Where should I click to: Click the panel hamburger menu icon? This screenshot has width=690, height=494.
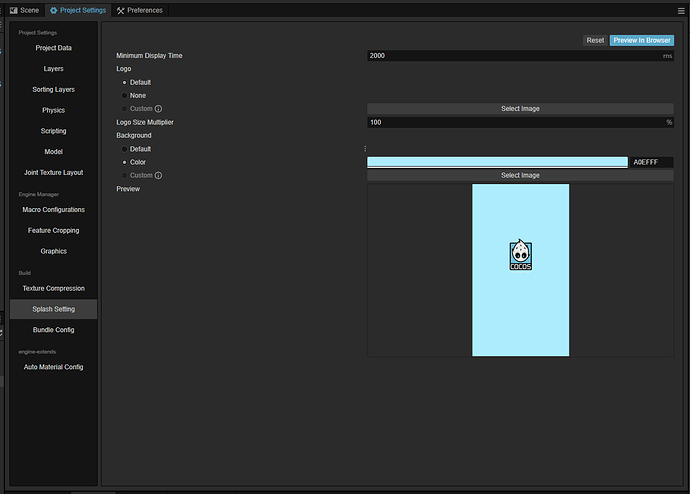681,11
